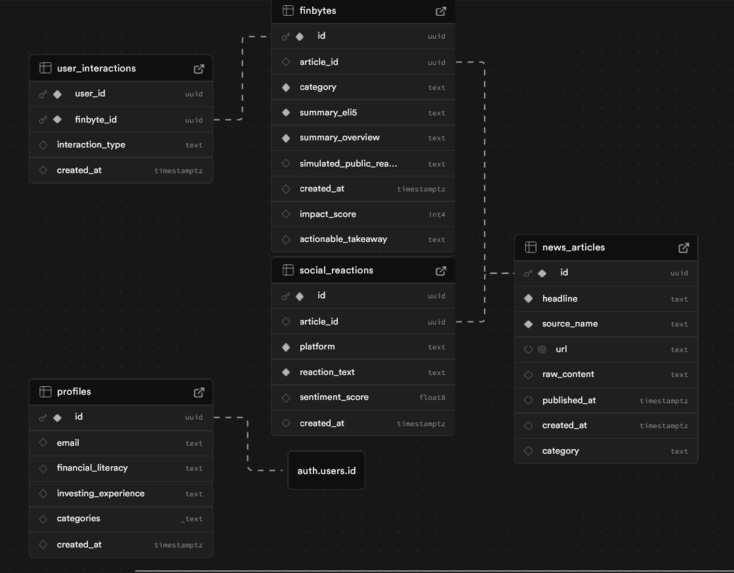The width and height of the screenshot is (734, 573).
Task: Click key icon on user_interactions user_id row
Action: pos(43,95)
